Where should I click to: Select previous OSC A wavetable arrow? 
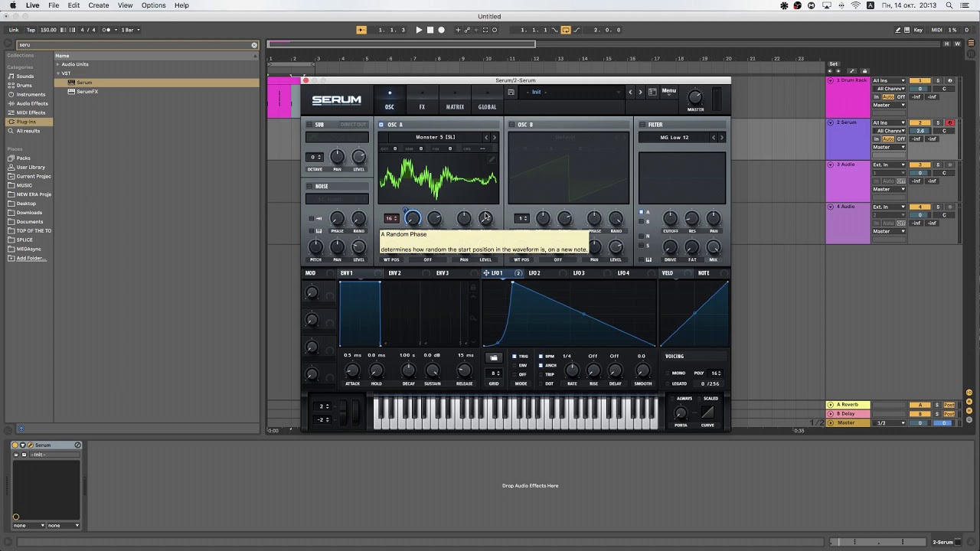pos(486,138)
